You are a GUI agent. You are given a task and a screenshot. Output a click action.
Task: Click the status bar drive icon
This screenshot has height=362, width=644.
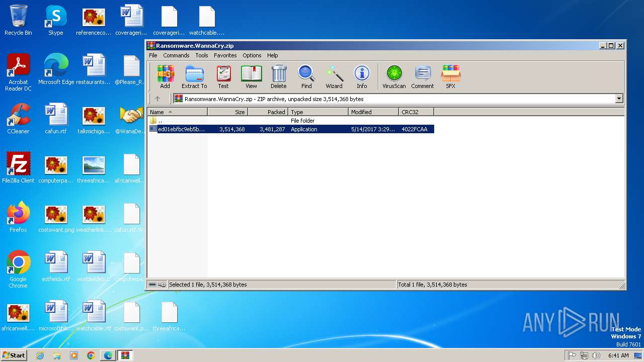click(152, 285)
